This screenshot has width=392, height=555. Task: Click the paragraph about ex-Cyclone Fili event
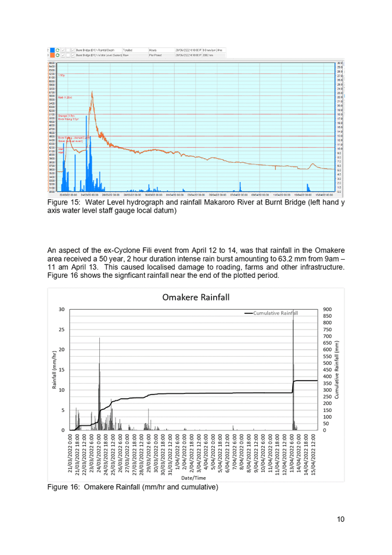pos(196,263)
